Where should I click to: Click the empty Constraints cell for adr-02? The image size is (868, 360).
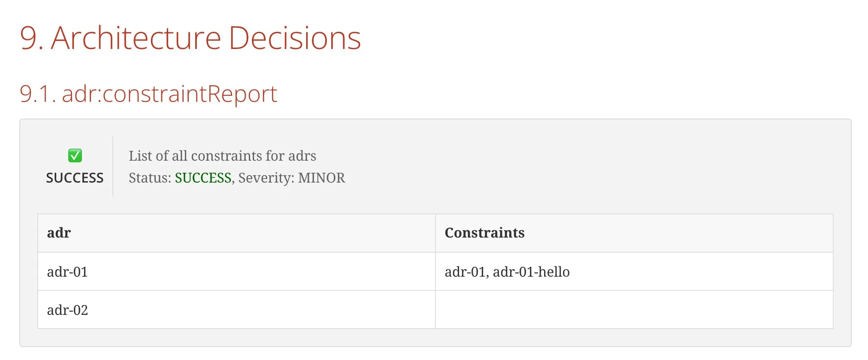coord(634,310)
